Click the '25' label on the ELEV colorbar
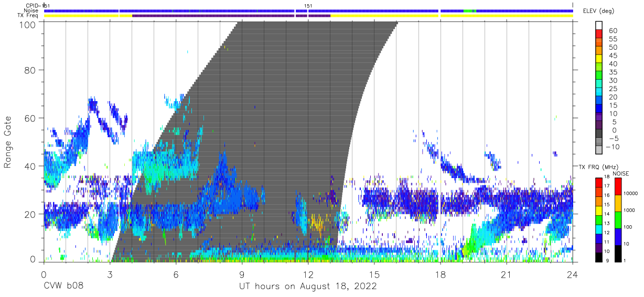This screenshot has width=644, height=297. [x=613, y=89]
